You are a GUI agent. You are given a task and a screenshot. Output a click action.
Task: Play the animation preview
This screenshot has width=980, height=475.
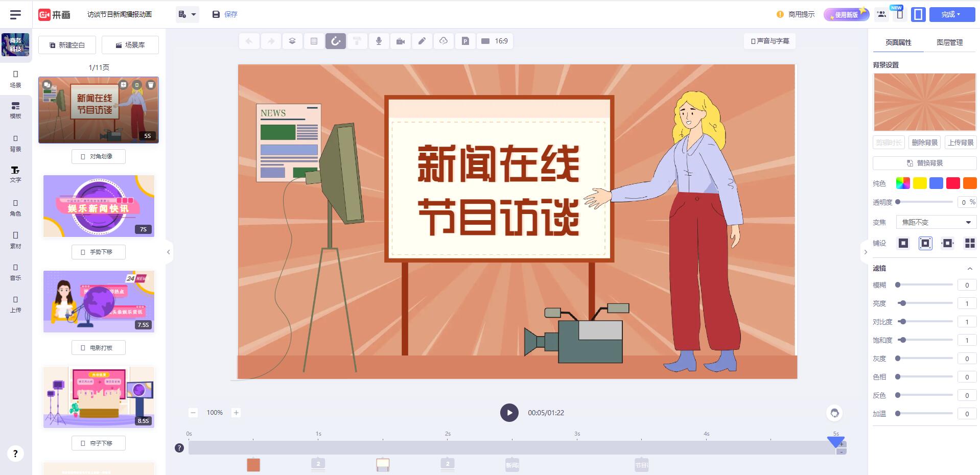[x=509, y=413]
